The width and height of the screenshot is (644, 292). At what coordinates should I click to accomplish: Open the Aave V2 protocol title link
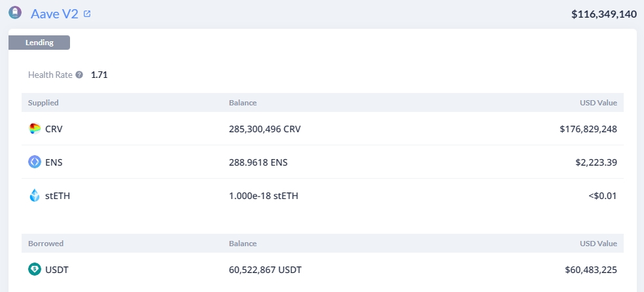54,14
